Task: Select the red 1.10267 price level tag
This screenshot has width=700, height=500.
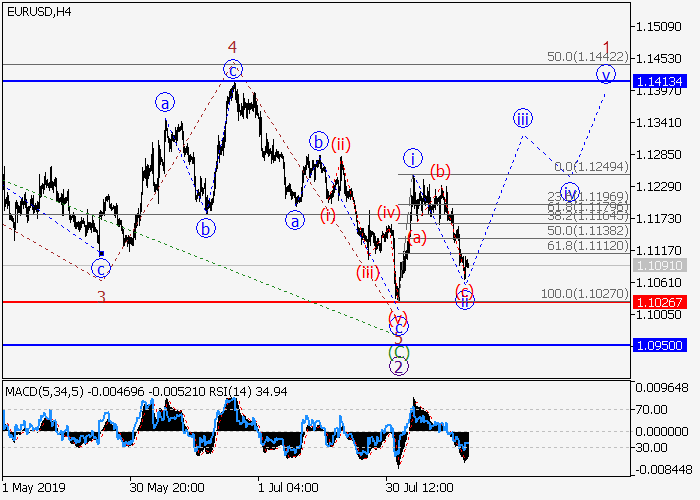Action: point(658,301)
